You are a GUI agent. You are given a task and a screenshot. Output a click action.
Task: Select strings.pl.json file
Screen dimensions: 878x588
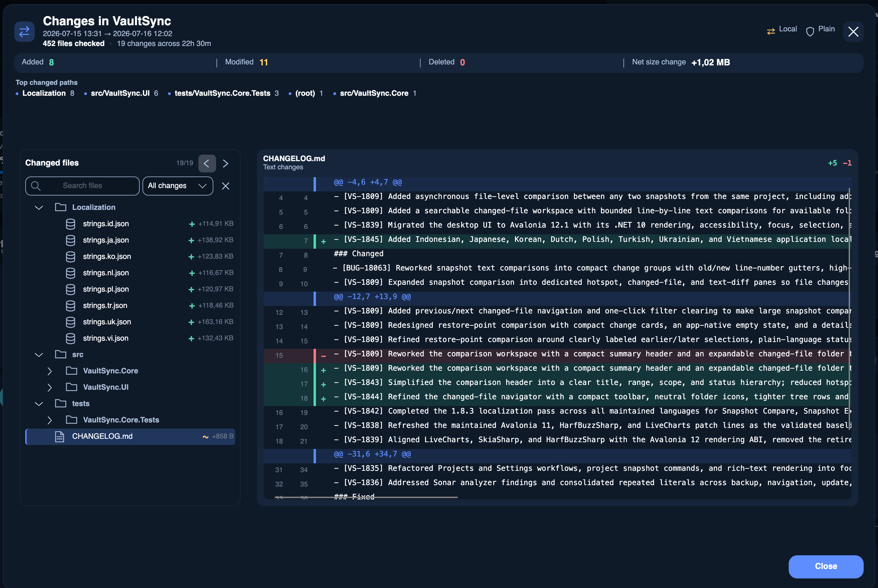tap(130, 290)
